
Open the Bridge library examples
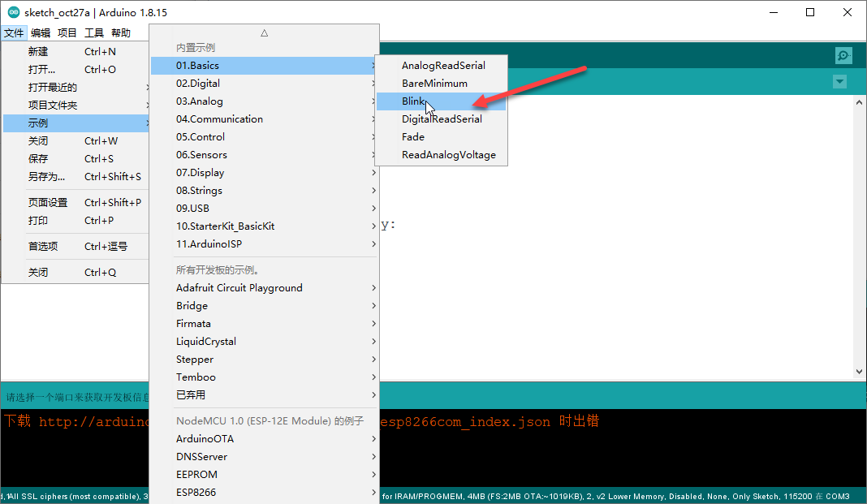pos(265,306)
